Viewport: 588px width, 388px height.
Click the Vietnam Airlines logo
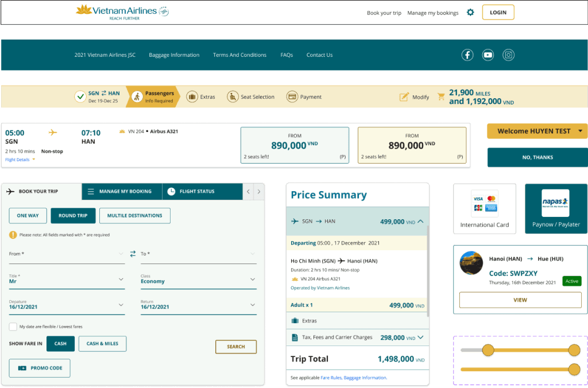pyautogui.click(x=122, y=13)
